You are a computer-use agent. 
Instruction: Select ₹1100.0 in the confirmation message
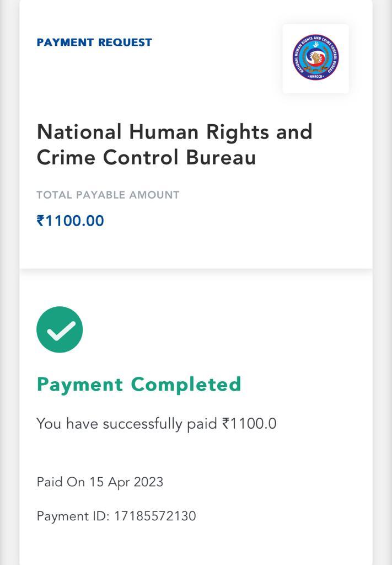click(249, 424)
